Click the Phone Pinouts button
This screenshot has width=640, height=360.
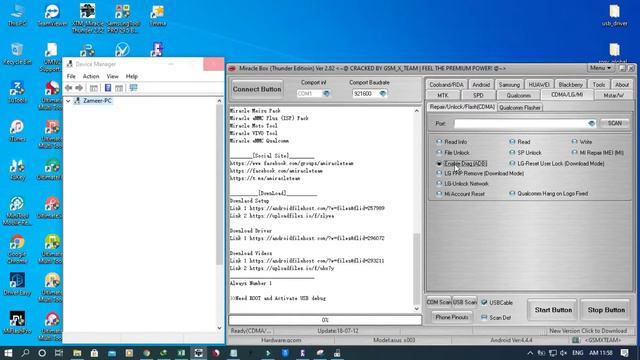click(452, 317)
